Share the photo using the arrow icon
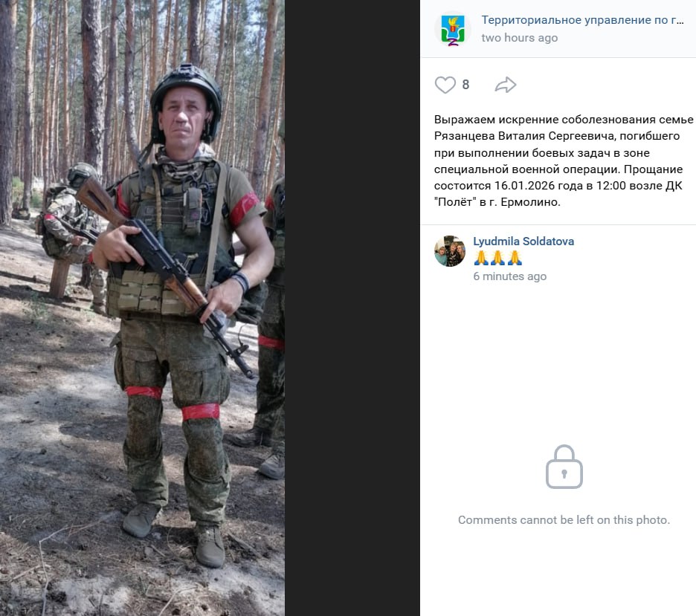The image size is (696, 616). pos(506,85)
